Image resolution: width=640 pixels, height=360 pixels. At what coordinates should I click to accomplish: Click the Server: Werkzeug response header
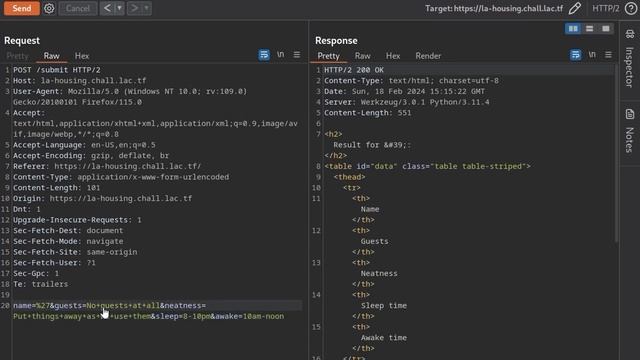[407, 102]
